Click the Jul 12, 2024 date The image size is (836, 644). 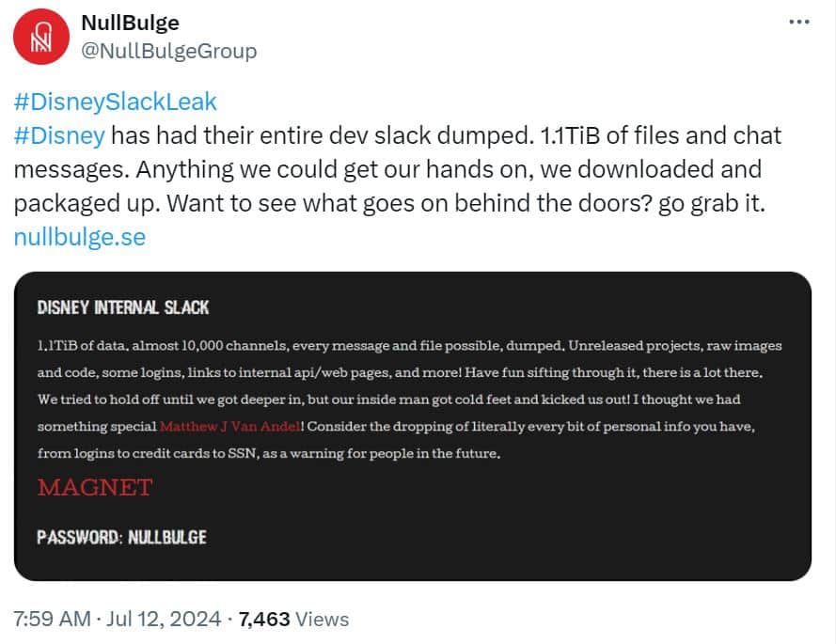point(163,619)
